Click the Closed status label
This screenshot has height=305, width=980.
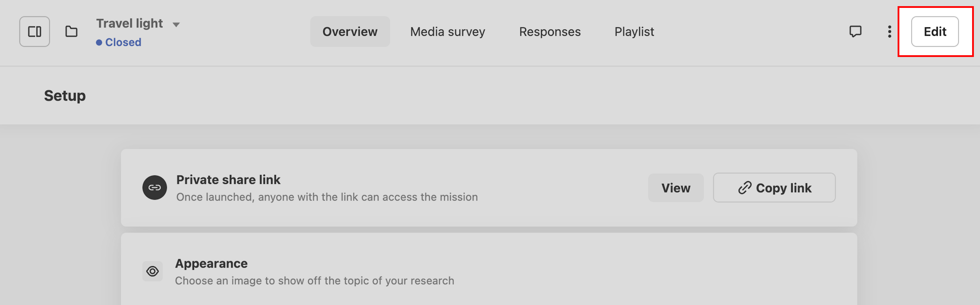[122, 42]
